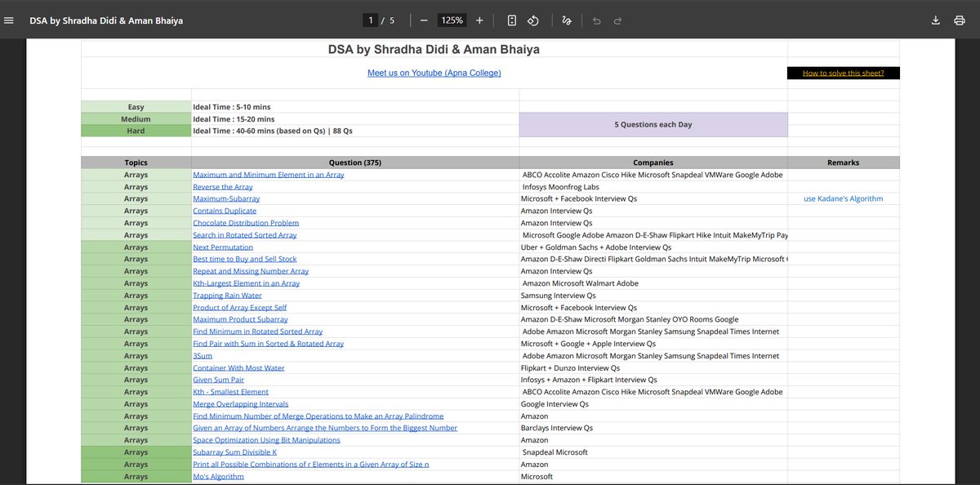Toggle fit-to-page view mode

511,20
